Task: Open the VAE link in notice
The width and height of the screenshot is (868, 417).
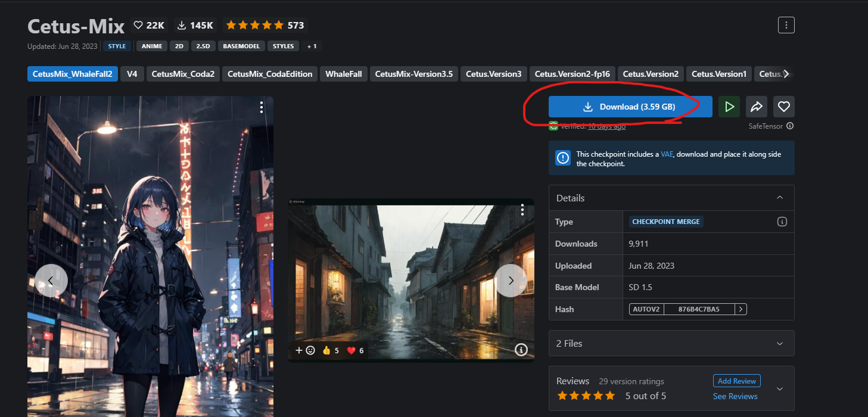Action: [x=667, y=154]
